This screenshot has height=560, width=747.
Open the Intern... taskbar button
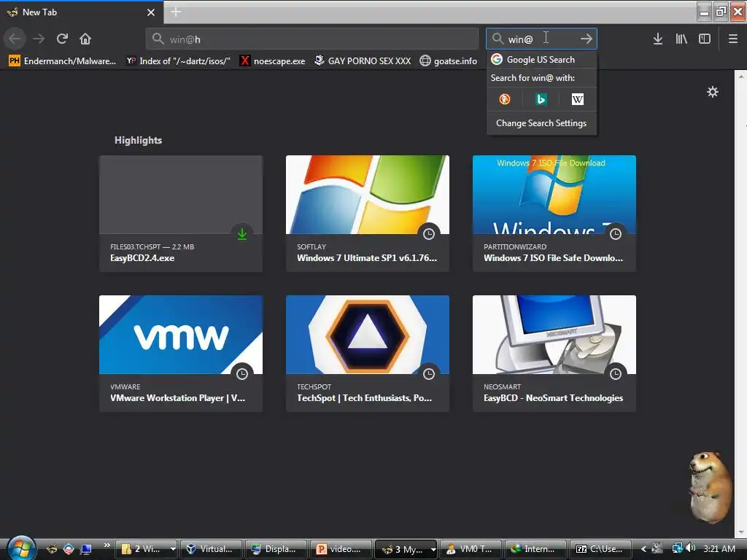tap(535, 549)
